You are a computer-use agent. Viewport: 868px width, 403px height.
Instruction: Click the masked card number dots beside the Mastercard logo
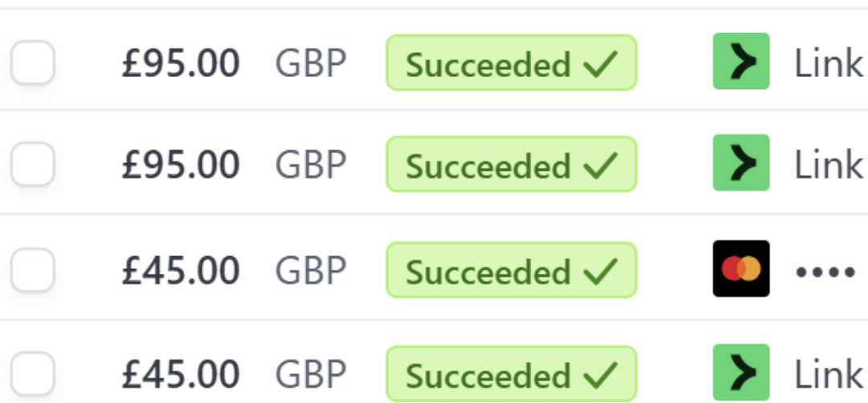[825, 271]
